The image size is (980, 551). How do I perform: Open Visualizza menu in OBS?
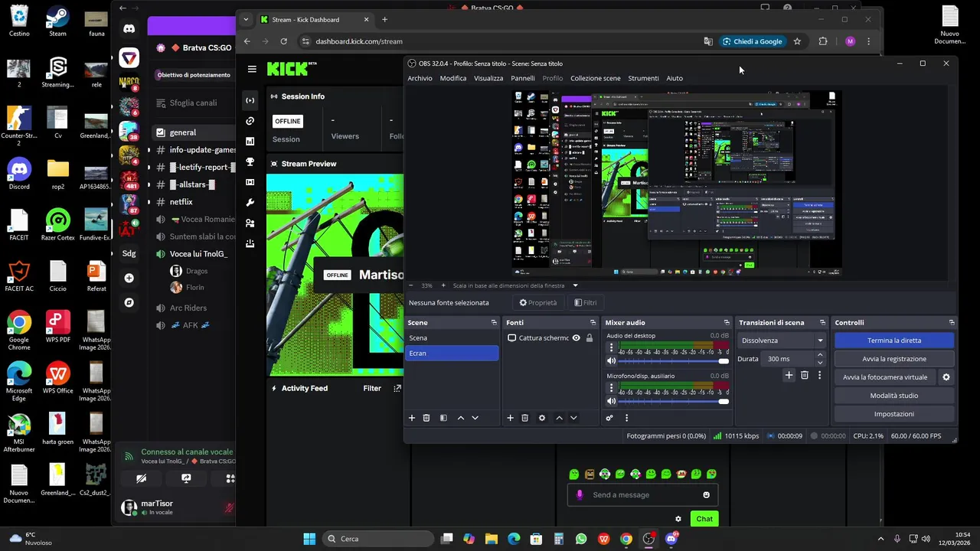[x=488, y=78]
